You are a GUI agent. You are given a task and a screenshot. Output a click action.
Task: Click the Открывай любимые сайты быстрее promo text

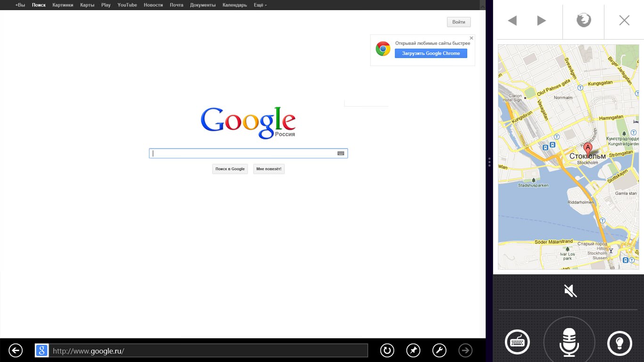pyautogui.click(x=432, y=43)
